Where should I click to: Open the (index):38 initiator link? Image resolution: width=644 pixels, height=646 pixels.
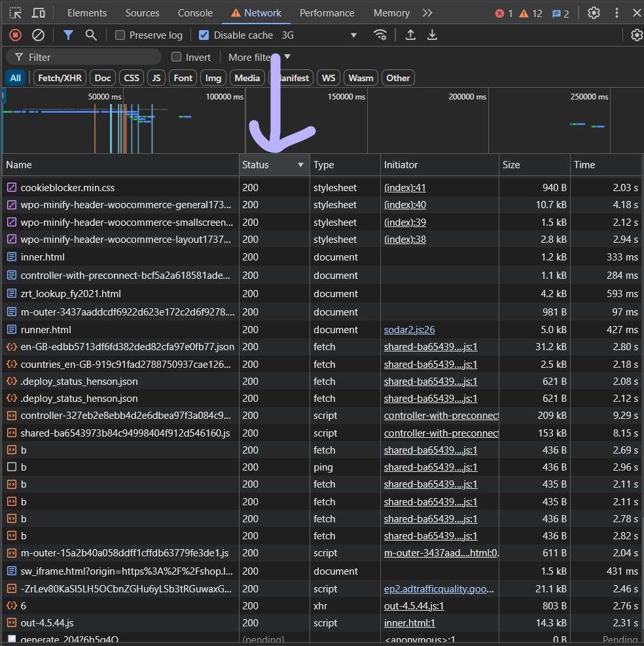coord(405,240)
